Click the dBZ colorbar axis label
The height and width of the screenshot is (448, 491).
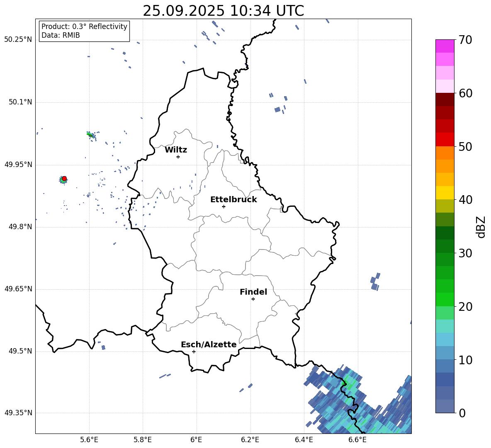(481, 227)
